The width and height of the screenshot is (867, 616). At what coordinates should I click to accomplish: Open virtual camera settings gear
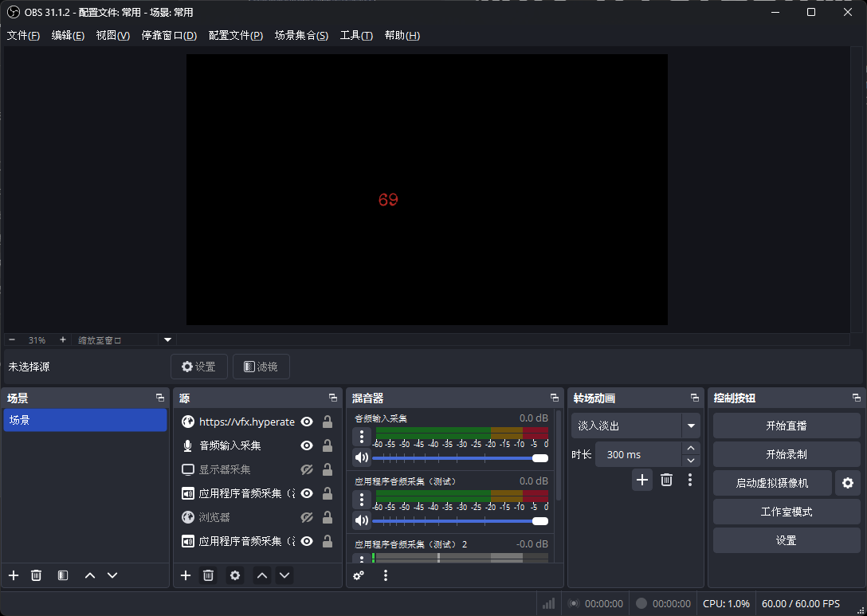click(847, 483)
